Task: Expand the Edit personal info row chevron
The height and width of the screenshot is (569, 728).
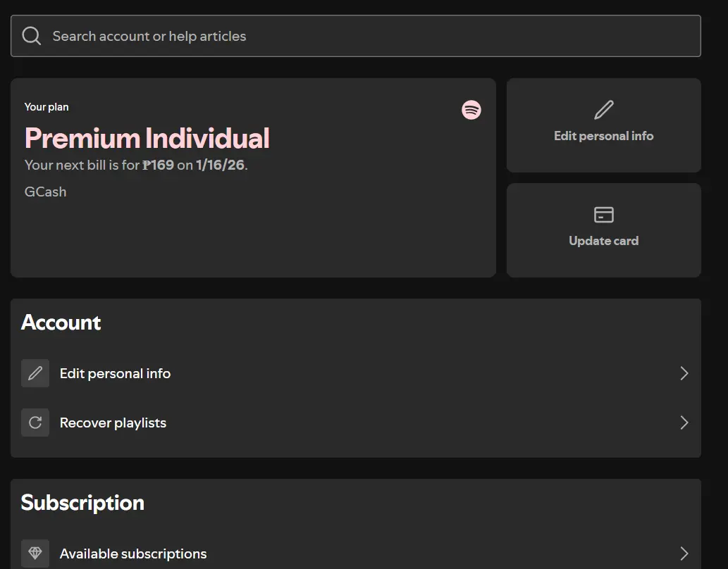Action: click(x=684, y=373)
